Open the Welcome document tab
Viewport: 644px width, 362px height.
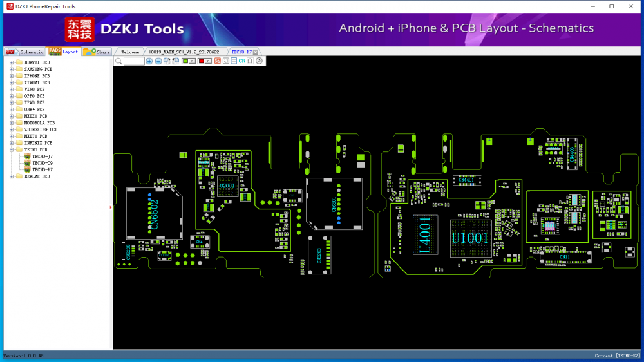coord(130,52)
